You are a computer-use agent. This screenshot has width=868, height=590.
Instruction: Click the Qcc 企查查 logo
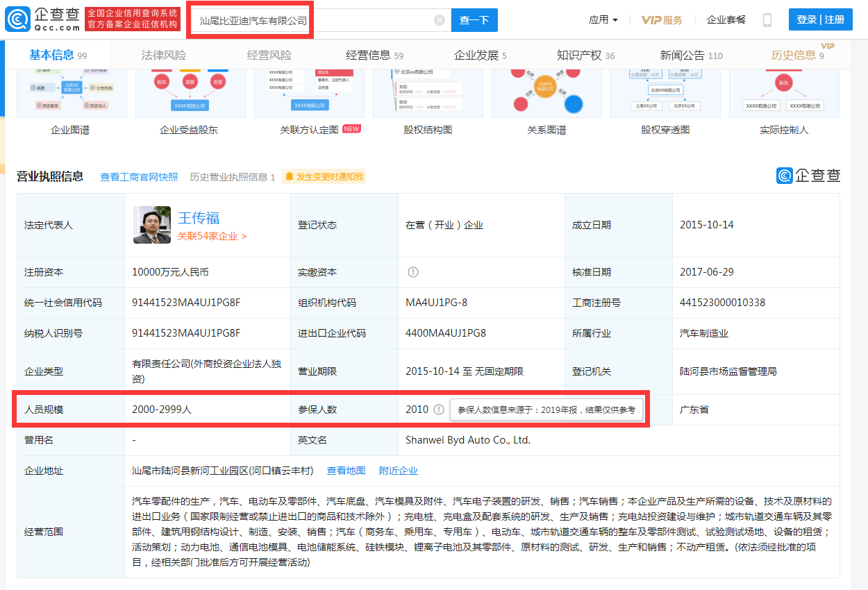[42, 19]
